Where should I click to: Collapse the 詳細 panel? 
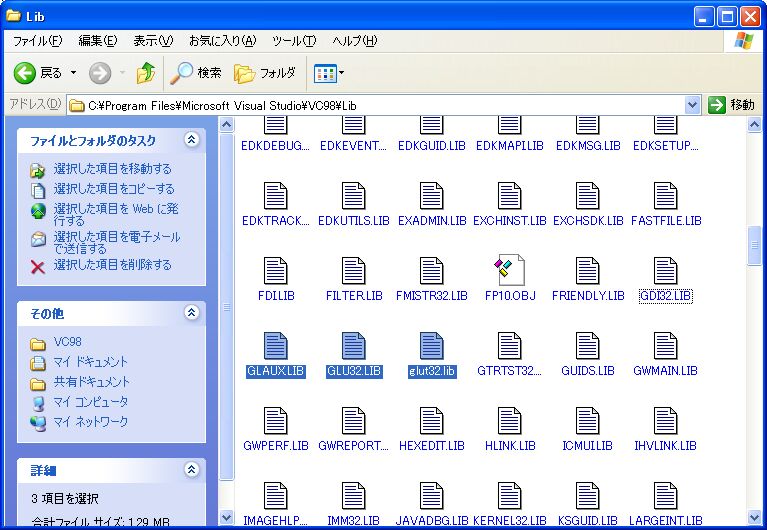191,469
